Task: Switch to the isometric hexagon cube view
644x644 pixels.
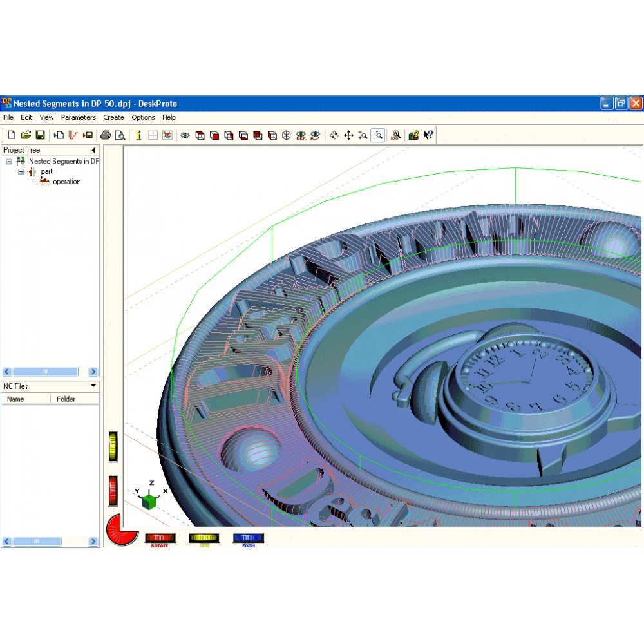Action: tap(287, 135)
